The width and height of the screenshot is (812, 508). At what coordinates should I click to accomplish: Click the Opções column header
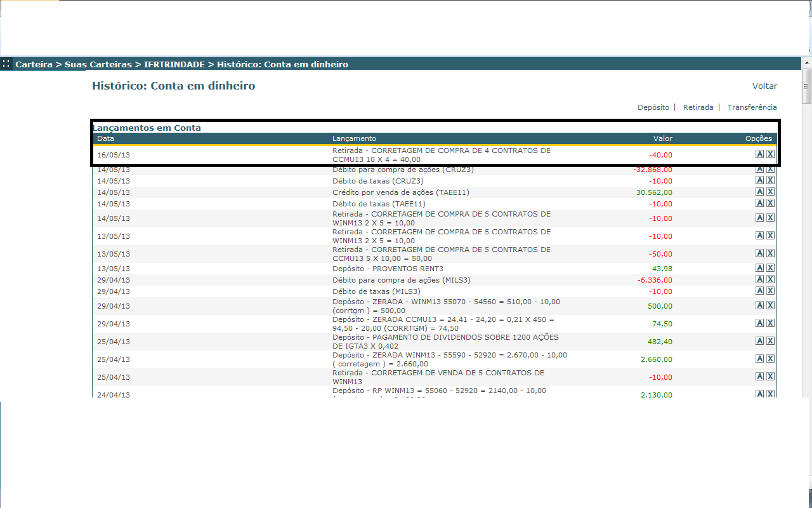click(x=759, y=138)
